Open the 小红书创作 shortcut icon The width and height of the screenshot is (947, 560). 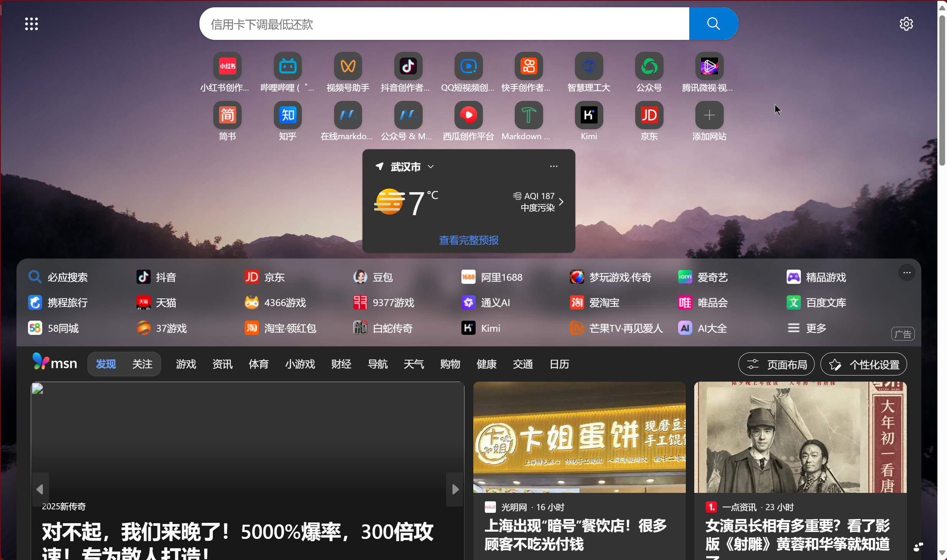(227, 66)
